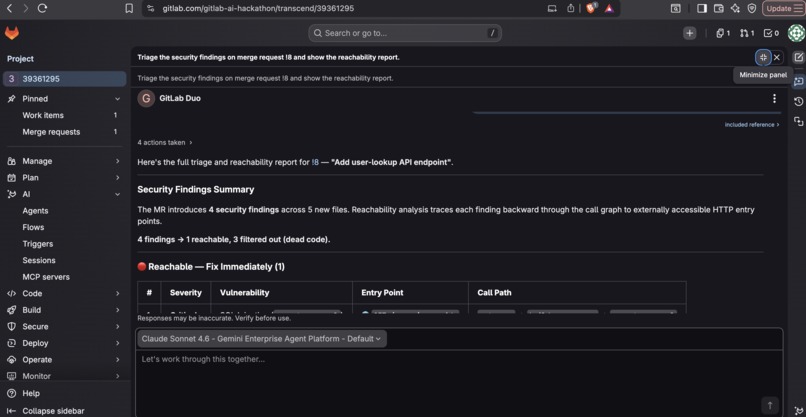Click the Severity column header
The width and height of the screenshot is (806, 417).
click(186, 292)
